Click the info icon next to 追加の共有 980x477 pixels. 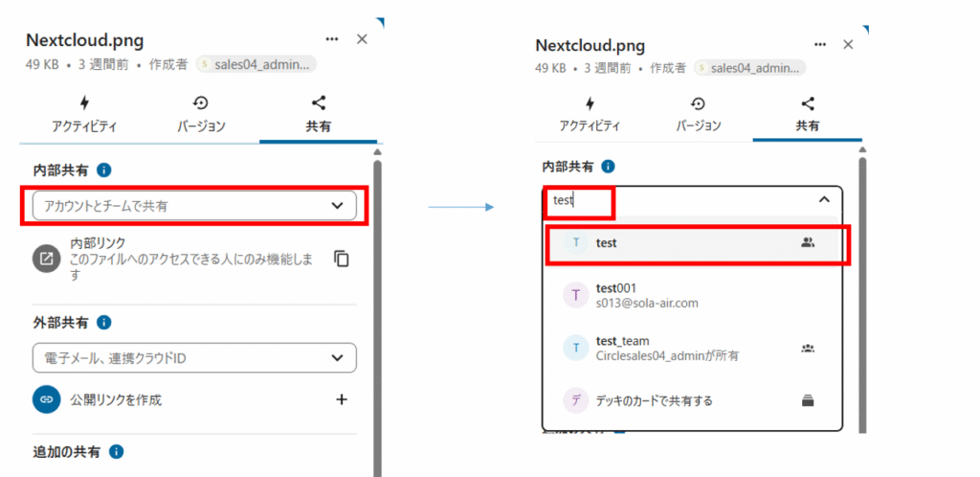pos(116,451)
